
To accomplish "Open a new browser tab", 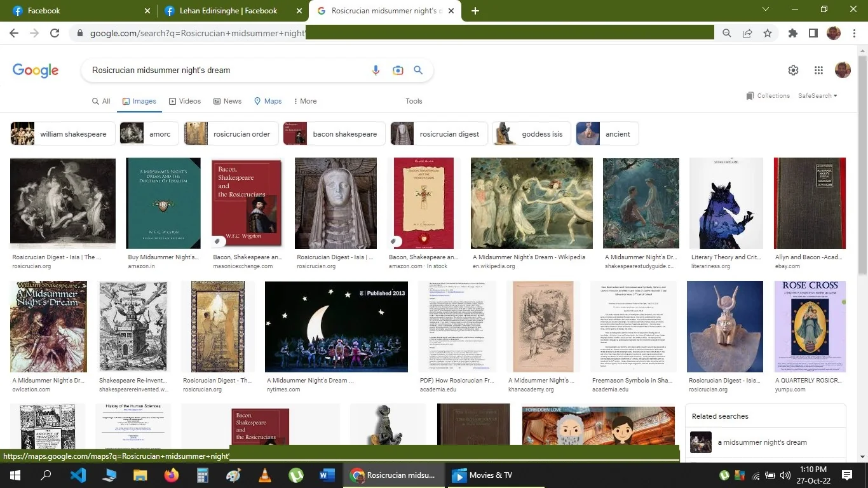I will (475, 11).
